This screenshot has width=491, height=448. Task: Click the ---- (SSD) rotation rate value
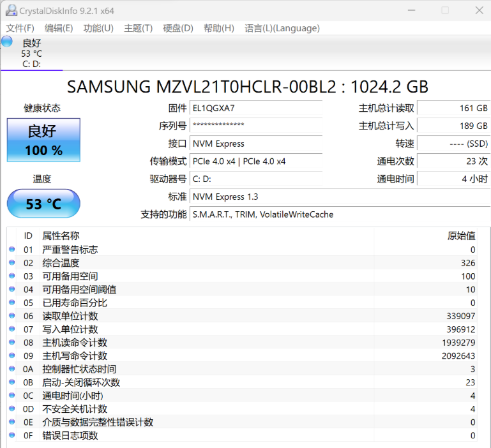point(454,144)
